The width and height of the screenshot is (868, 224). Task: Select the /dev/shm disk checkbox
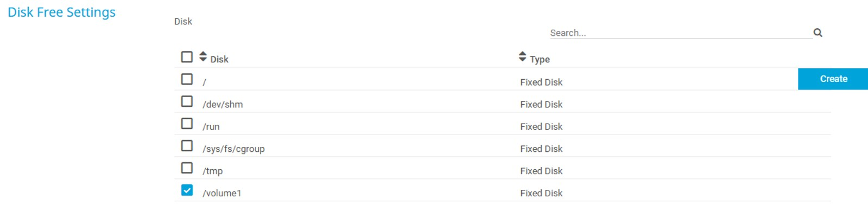(187, 101)
